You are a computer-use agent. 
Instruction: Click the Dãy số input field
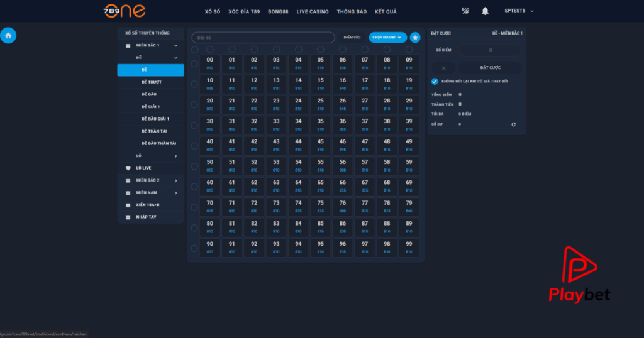pyautogui.click(x=264, y=37)
